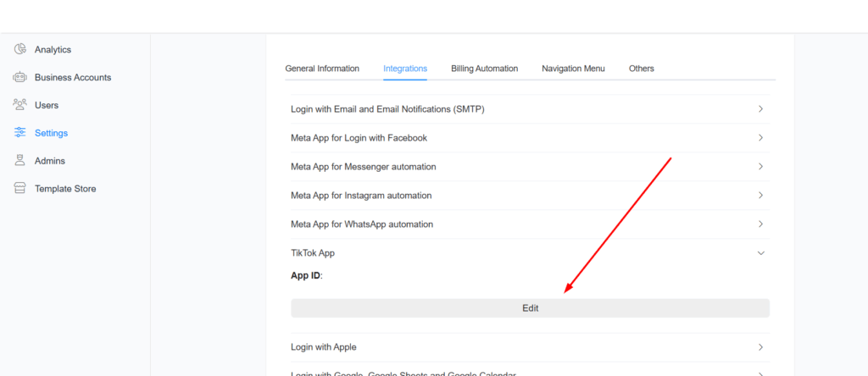Expand Meta App for Instagram automation chevron
Screen dimensions: 868x376
pos(760,196)
